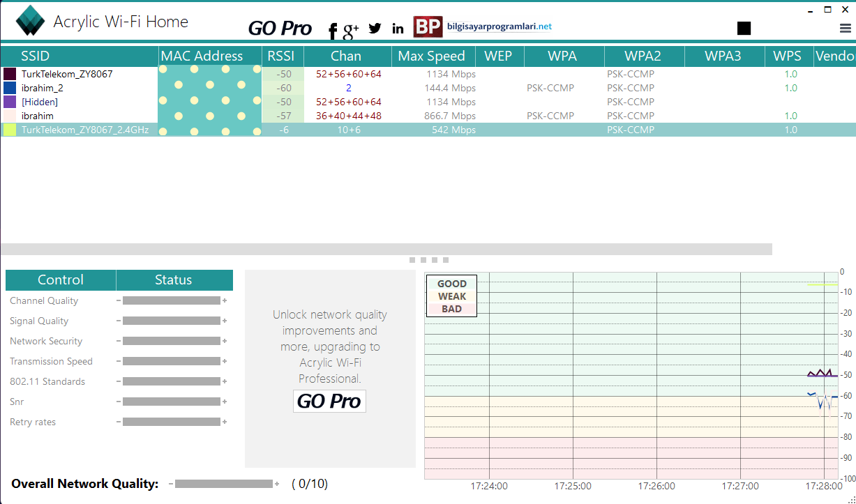Click the -57 RSSI value
The height and width of the screenshot is (504, 856).
click(x=284, y=116)
